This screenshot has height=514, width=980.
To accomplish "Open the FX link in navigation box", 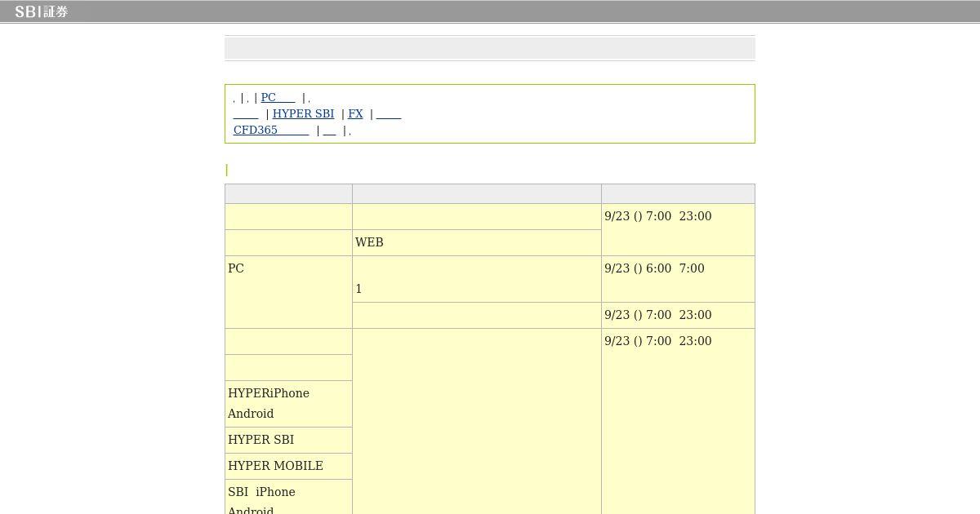I will click(355, 113).
